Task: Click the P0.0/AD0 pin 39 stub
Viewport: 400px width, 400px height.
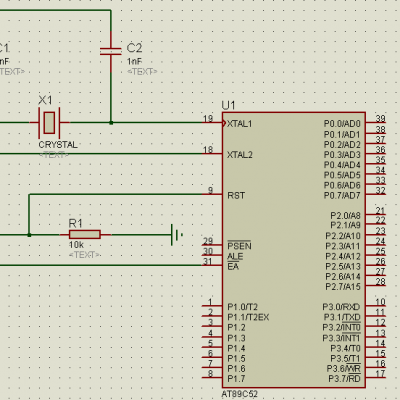Action: pos(376,123)
